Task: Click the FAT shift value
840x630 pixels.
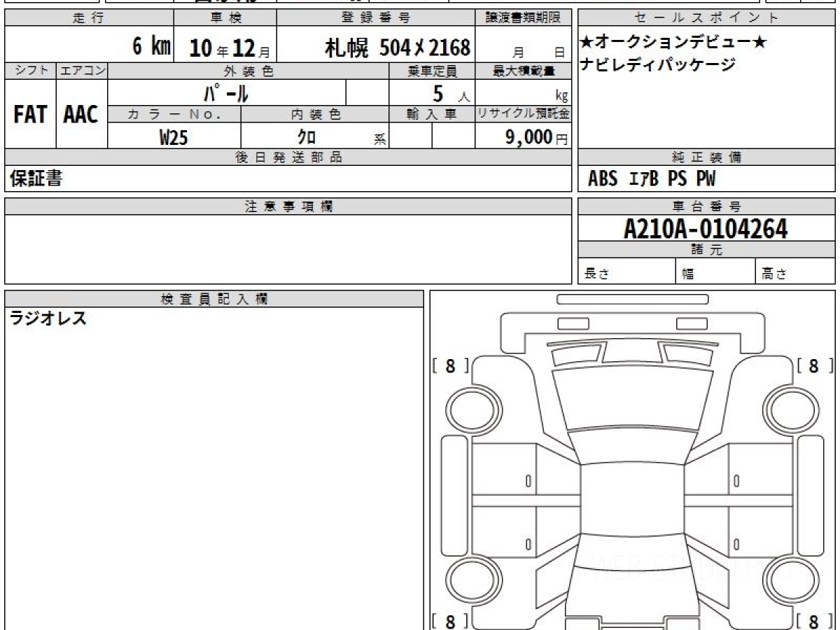Action: pos(29,115)
